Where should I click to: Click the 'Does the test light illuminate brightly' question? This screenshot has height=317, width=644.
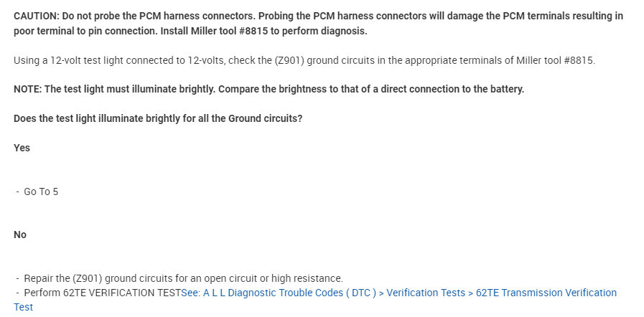[157, 118]
